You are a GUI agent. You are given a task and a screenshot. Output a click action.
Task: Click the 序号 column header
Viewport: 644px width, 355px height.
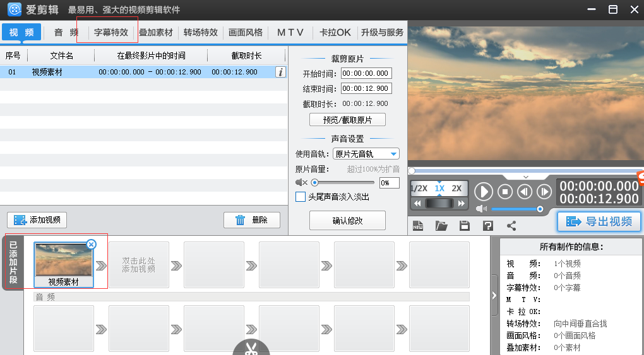(13, 55)
